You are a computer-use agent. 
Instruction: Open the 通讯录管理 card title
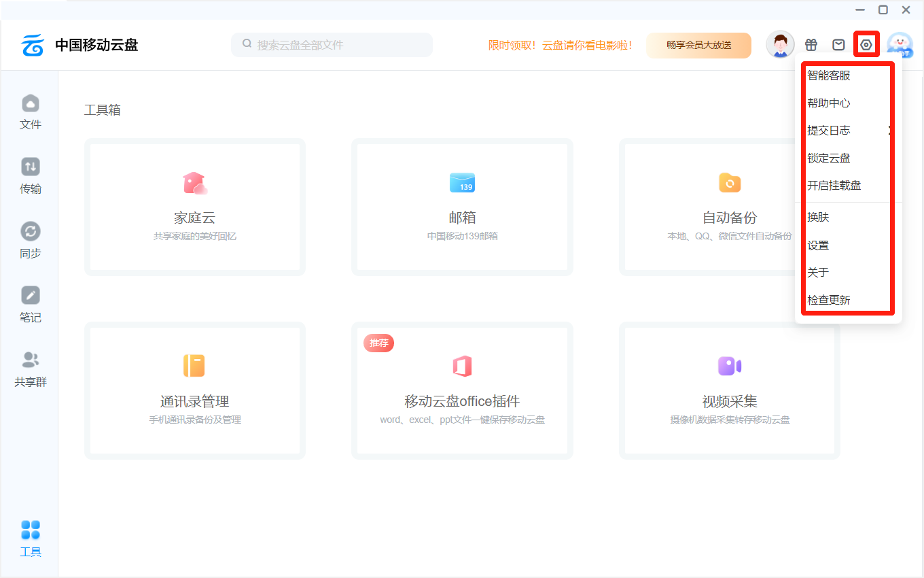coord(194,401)
